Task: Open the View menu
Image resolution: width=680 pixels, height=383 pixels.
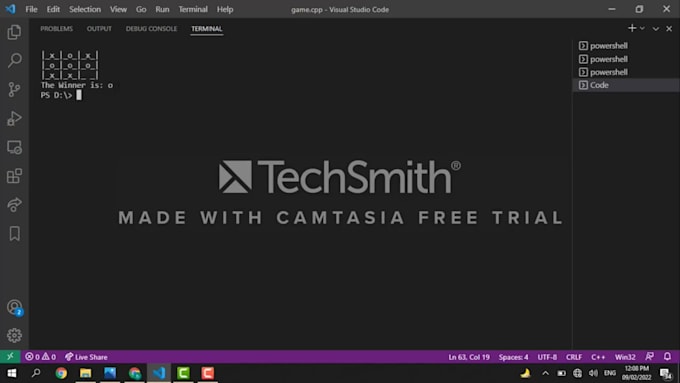Action: 118,9
